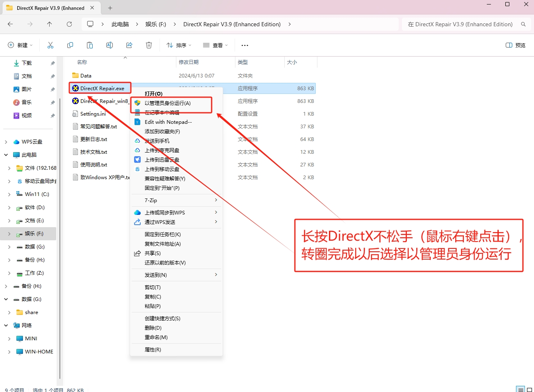Click the Paste clipboard icon in toolbar
Viewport: 534px width, 392px height.
90,45
